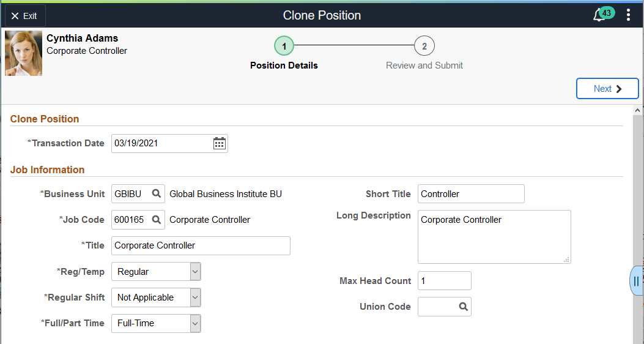Click the vertical scrollbar up arrow

637,110
